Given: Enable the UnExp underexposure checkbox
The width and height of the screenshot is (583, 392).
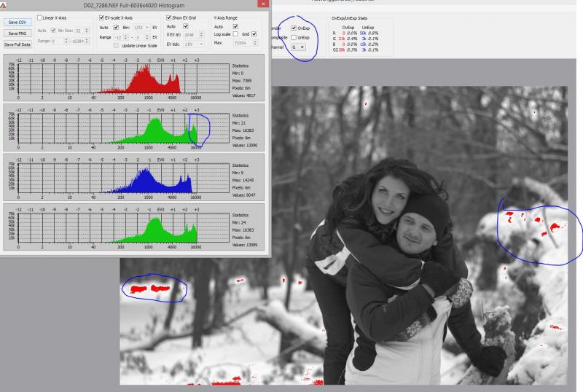Looking at the screenshot, I should coord(294,38).
